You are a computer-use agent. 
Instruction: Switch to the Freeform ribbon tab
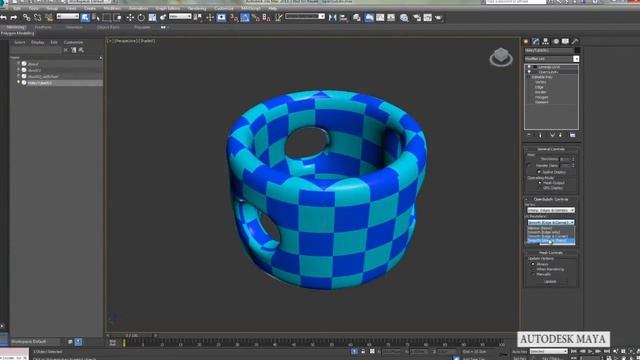pos(43,27)
